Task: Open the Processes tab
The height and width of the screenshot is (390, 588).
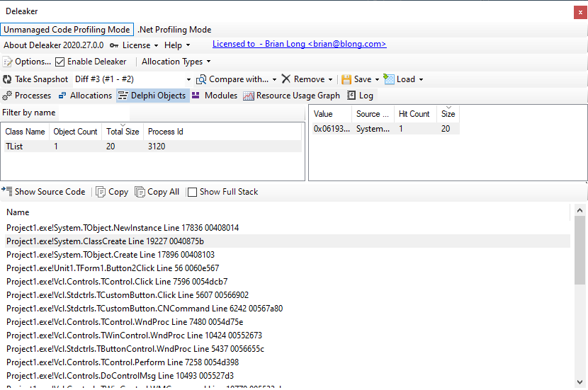Action: click(x=27, y=96)
